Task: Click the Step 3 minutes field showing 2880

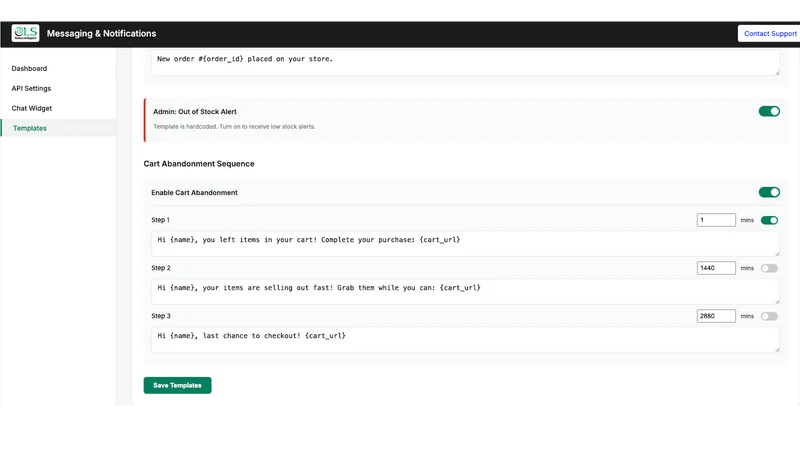Action: (x=716, y=316)
